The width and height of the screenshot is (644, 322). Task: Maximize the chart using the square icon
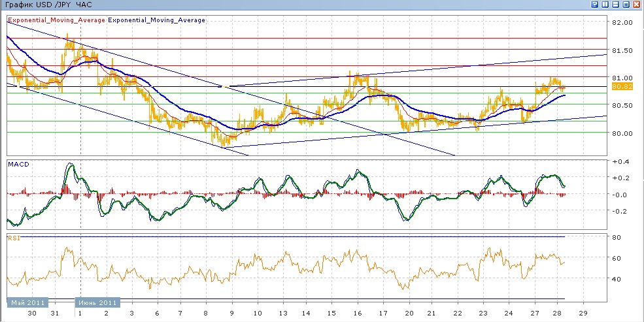626,5
